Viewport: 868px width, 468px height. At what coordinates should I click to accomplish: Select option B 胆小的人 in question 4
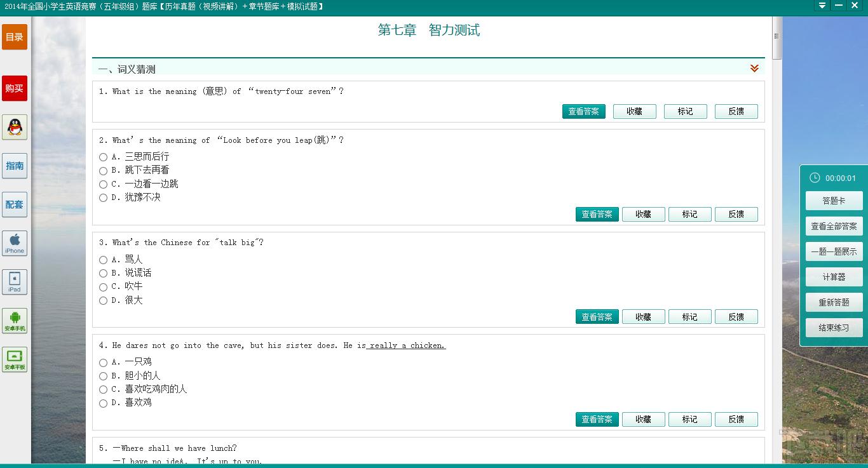pyautogui.click(x=103, y=376)
